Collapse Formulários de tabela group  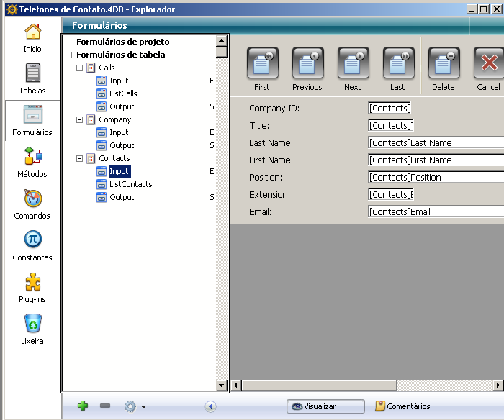(68, 55)
